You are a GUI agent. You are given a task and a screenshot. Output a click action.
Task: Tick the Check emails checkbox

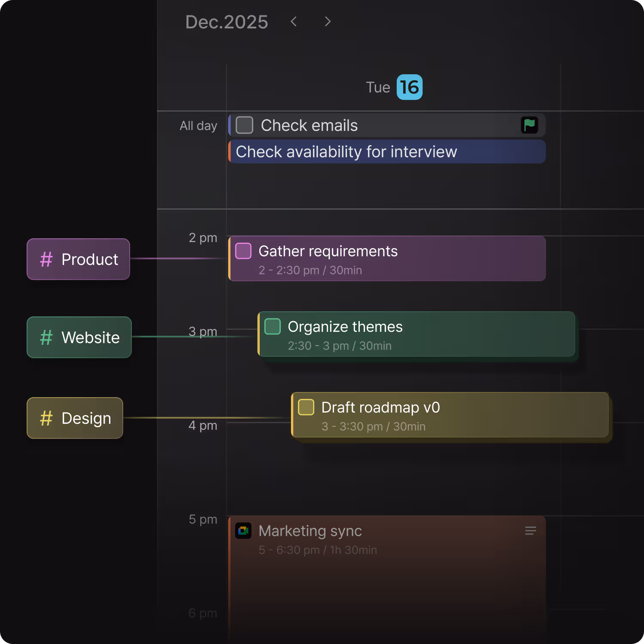point(244,125)
